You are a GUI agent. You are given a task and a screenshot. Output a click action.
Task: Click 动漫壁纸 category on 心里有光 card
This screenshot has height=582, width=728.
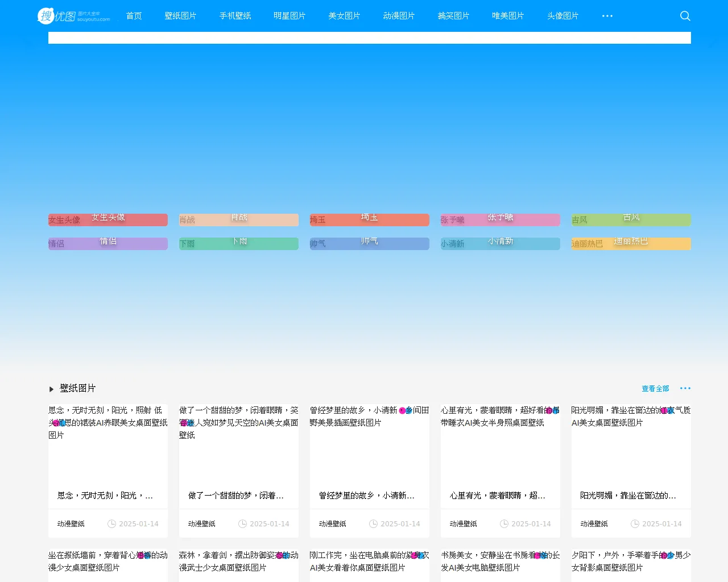(x=464, y=524)
